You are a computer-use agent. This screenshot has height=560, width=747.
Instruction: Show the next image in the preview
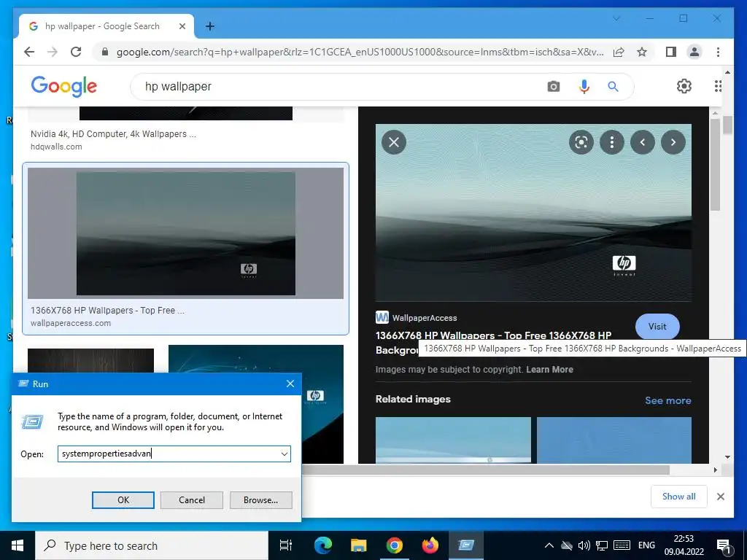pos(673,142)
